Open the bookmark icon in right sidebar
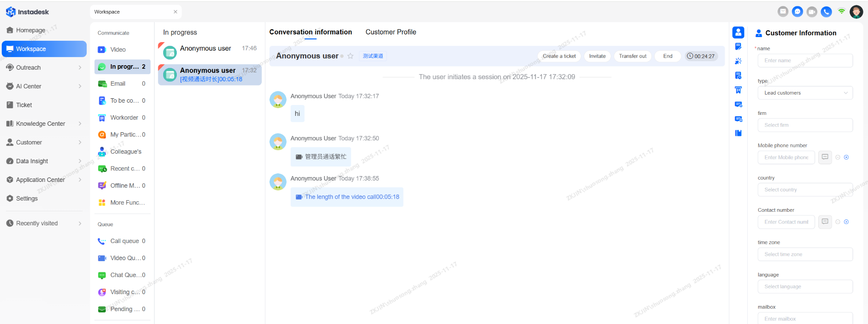This screenshot has height=324, width=868. (x=738, y=133)
